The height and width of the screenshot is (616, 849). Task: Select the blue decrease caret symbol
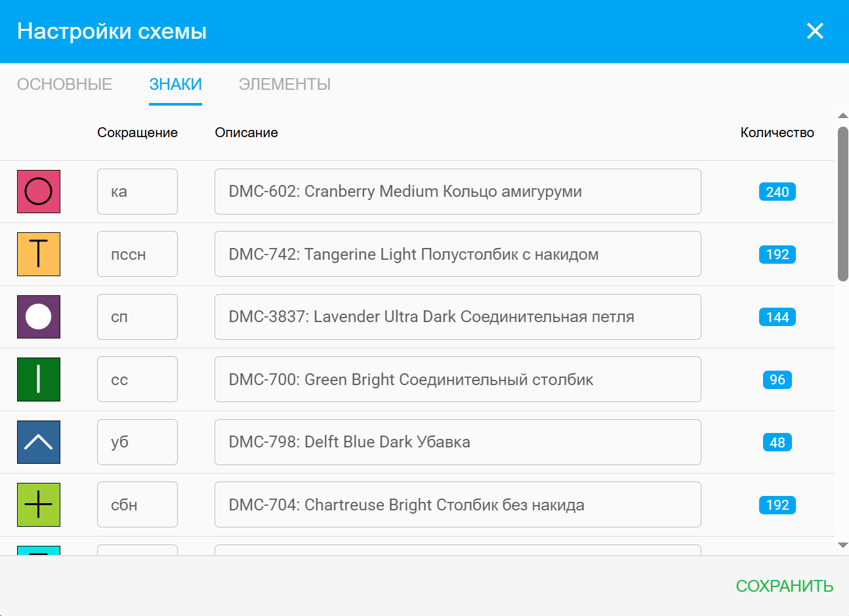coord(39,442)
